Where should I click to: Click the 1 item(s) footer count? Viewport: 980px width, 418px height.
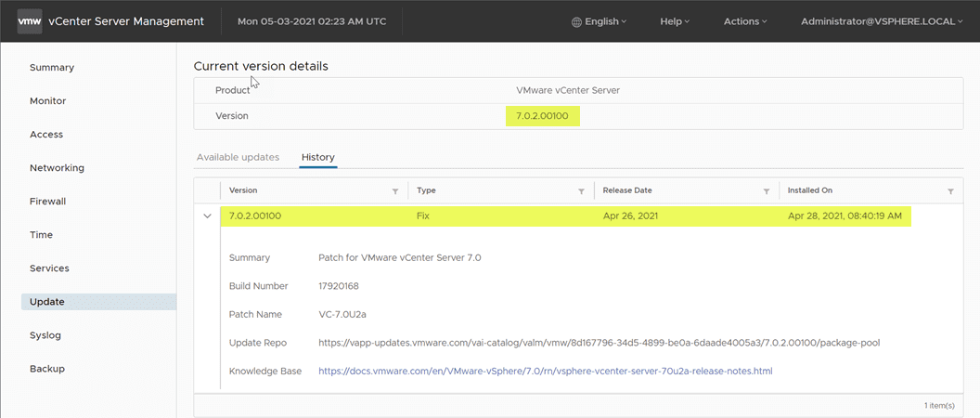[x=939, y=406]
